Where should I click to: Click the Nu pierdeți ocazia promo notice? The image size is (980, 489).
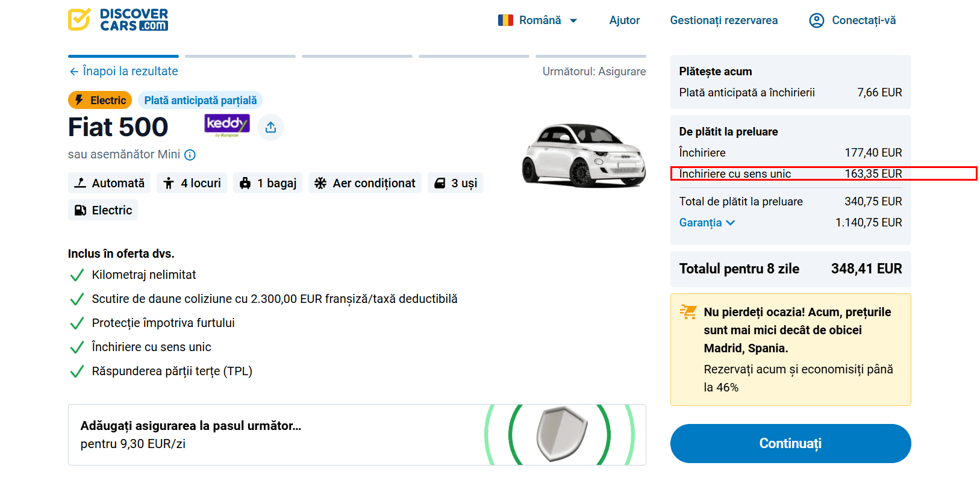point(791,349)
